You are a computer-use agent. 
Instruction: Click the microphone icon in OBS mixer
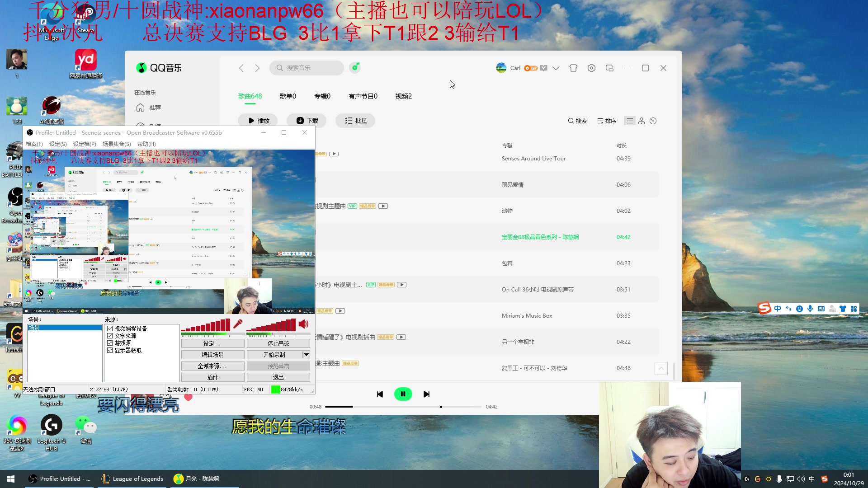(238, 324)
